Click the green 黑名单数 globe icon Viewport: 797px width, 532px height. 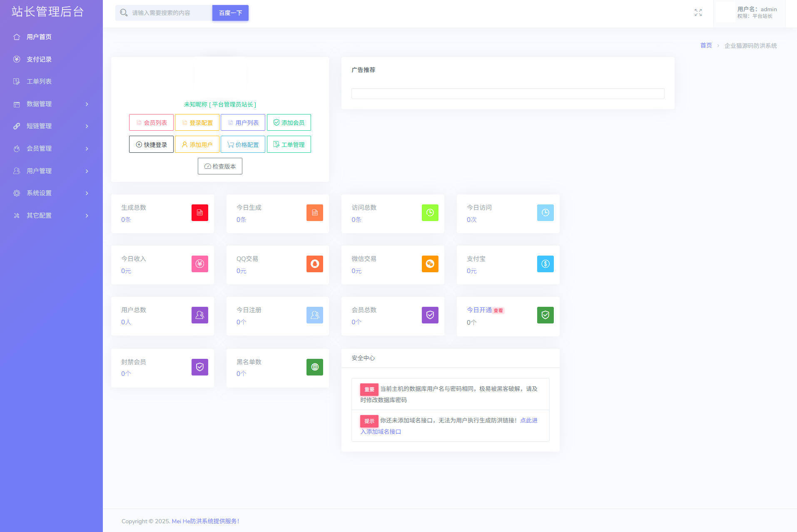315,367
